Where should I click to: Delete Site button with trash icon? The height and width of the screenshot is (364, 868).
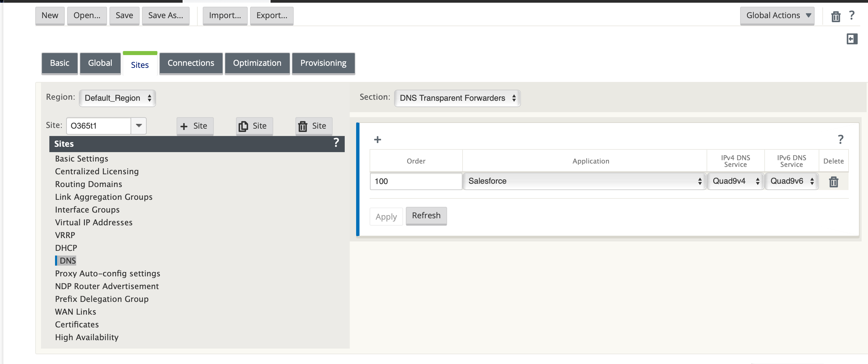tap(314, 126)
